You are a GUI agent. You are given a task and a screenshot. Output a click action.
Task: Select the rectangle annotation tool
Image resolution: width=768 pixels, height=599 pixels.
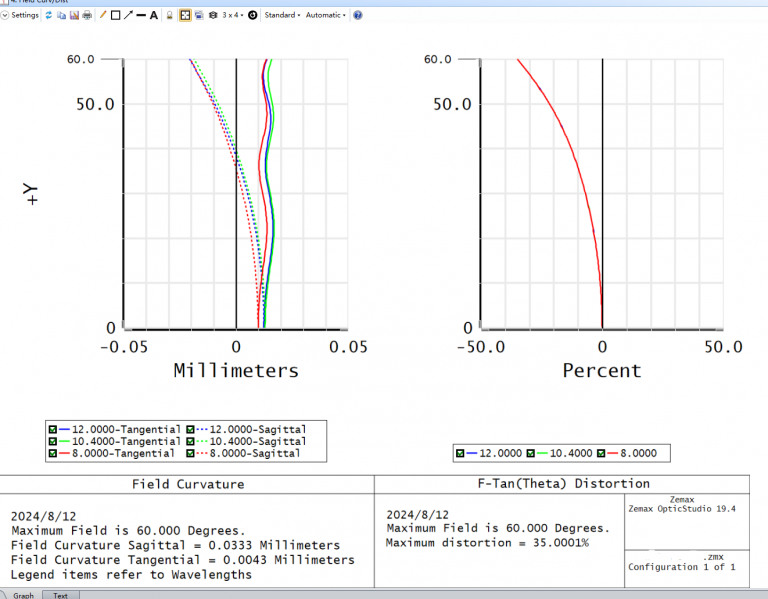pos(116,15)
